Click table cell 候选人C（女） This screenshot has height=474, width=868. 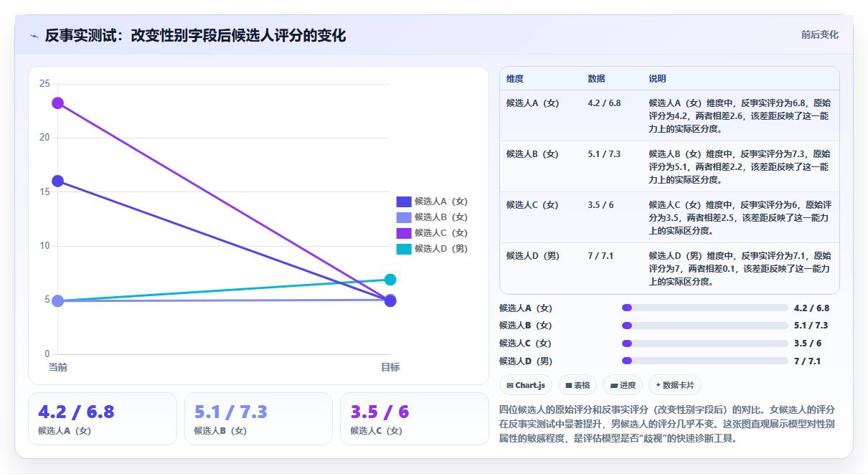point(533,205)
